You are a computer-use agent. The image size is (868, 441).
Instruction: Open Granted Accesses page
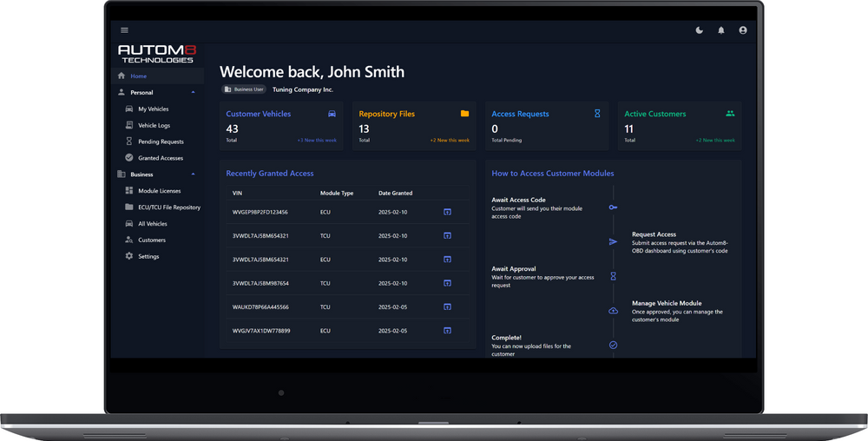coord(160,158)
